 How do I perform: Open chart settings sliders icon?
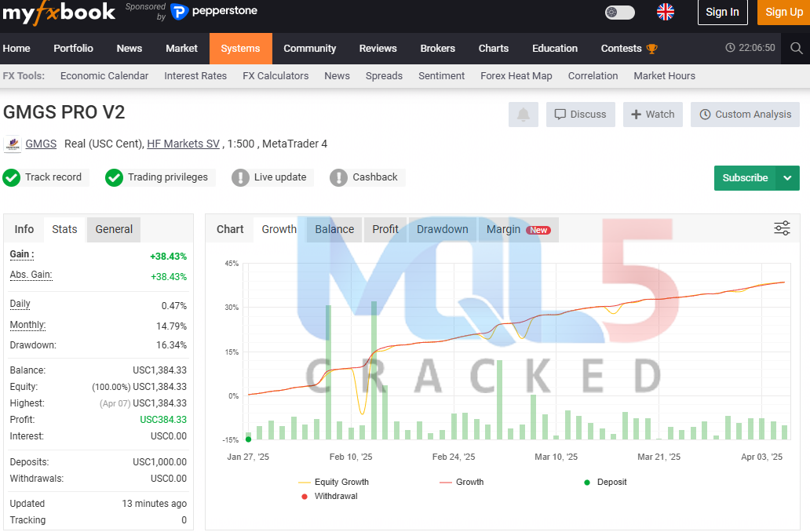(782, 228)
